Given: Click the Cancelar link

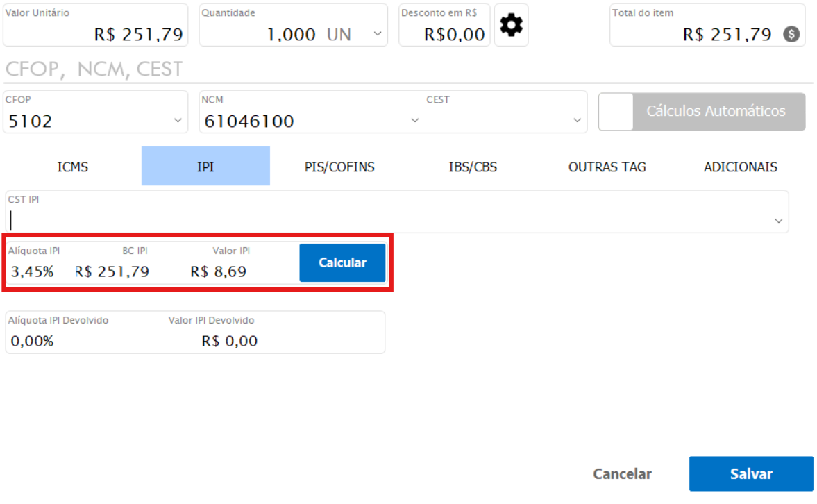Looking at the screenshot, I should coord(622,474).
